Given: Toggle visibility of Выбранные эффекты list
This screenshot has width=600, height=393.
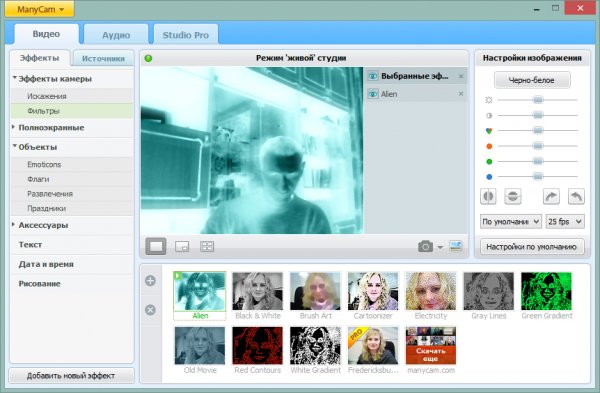Looking at the screenshot, I should 373,76.
